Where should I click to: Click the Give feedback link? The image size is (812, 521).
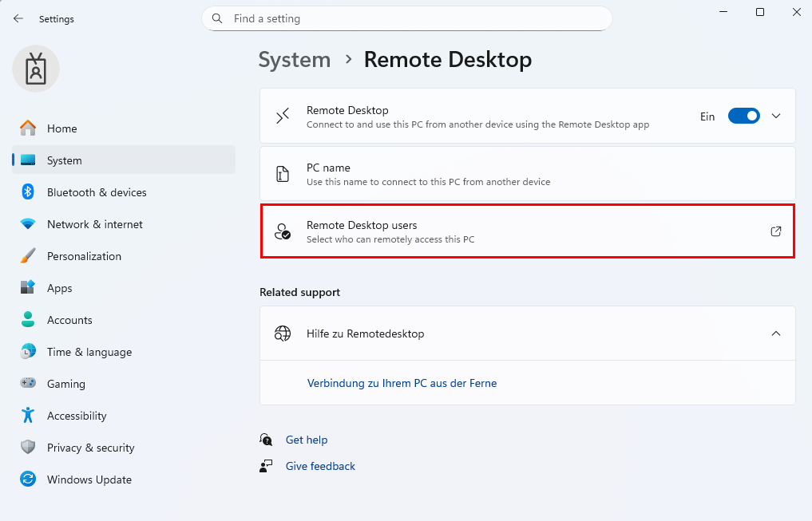pyautogui.click(x=320, y=466)
